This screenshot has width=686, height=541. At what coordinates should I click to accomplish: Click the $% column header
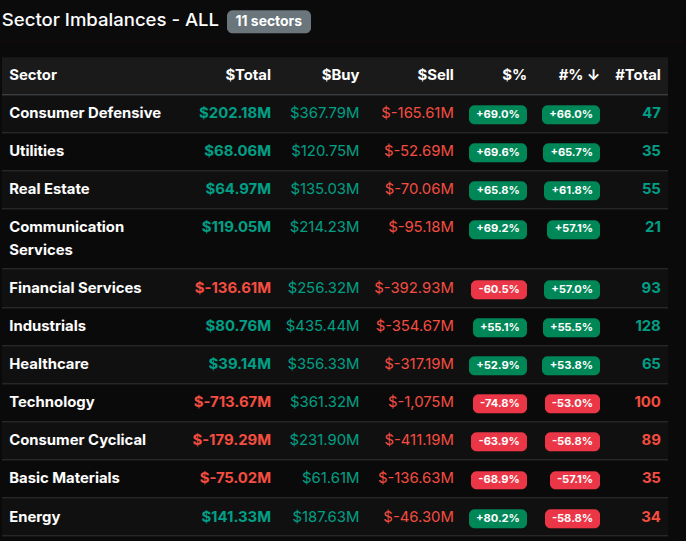pyautogui.click(x=514, y=75)
